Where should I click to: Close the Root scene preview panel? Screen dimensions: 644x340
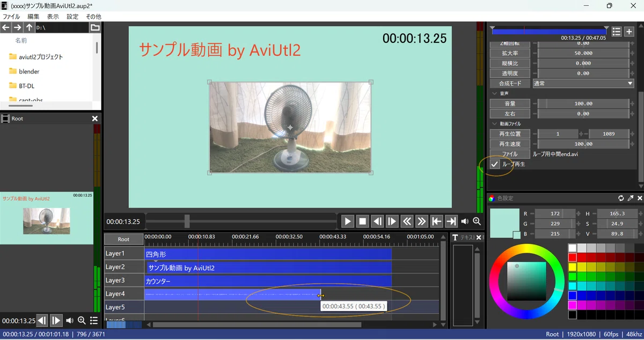95,119
